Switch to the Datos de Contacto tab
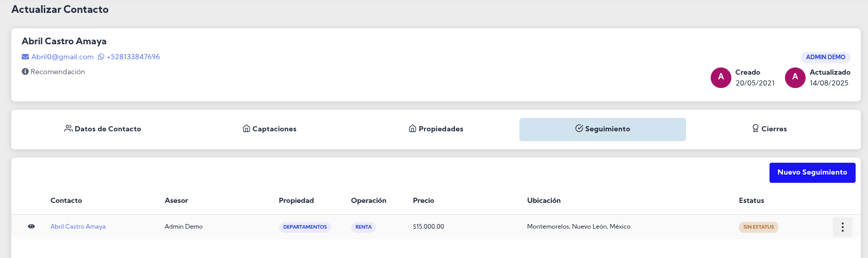The height and width of the screenshot is (258, 868). point(103,129)
